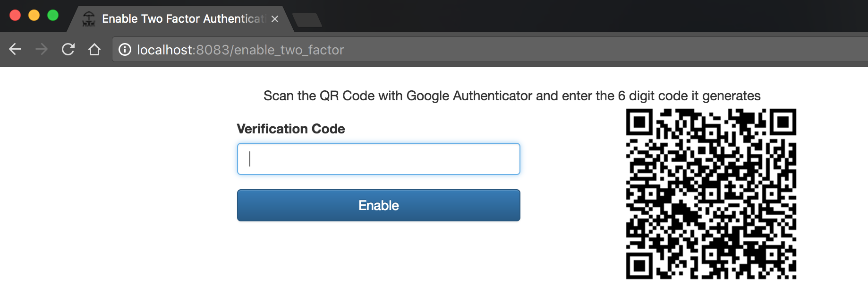
Task: Click the Scan the QR Code instruction text
Action: (511, 96)
